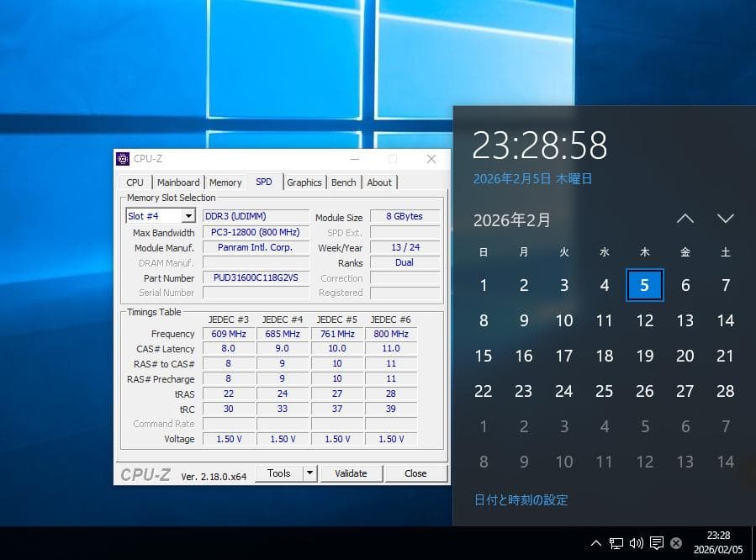This screenshot has width=756, height=560.
Task: Open the Mainboard tab
Action: click(178, 182)
